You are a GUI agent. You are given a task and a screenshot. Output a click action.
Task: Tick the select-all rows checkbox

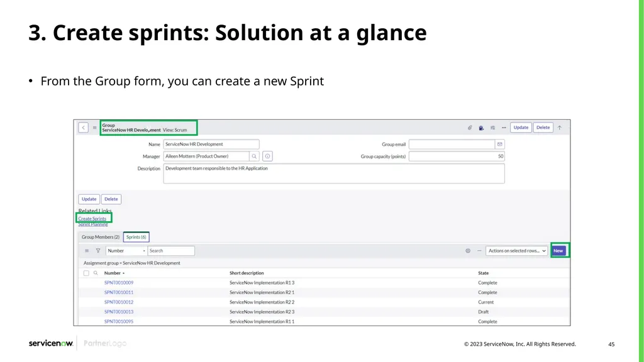pyautogui.click(x=86, y=273)
